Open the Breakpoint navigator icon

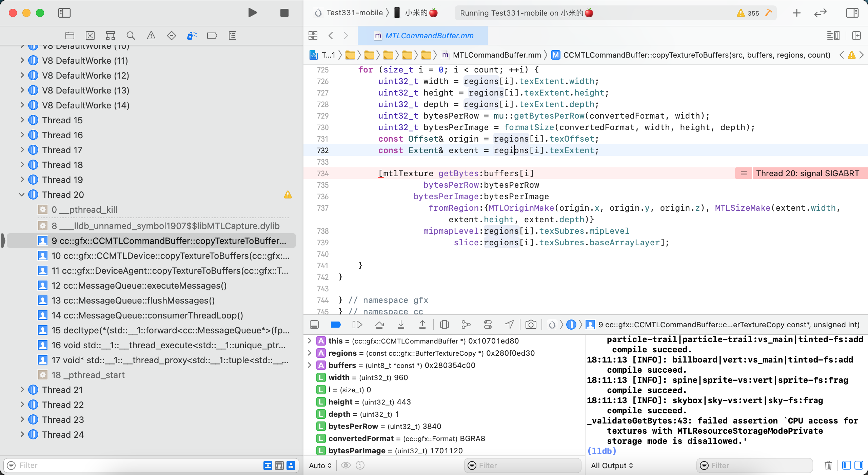(x=212, y=36)
